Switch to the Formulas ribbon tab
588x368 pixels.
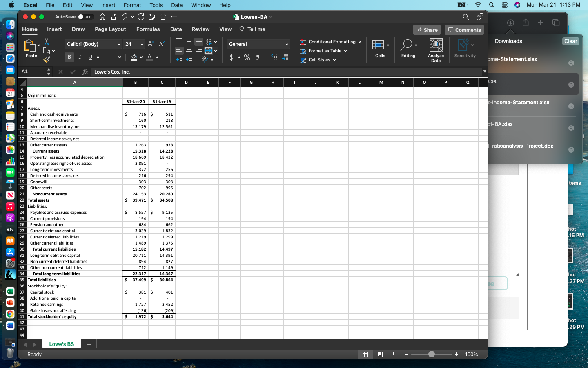(x=148, y=29)
